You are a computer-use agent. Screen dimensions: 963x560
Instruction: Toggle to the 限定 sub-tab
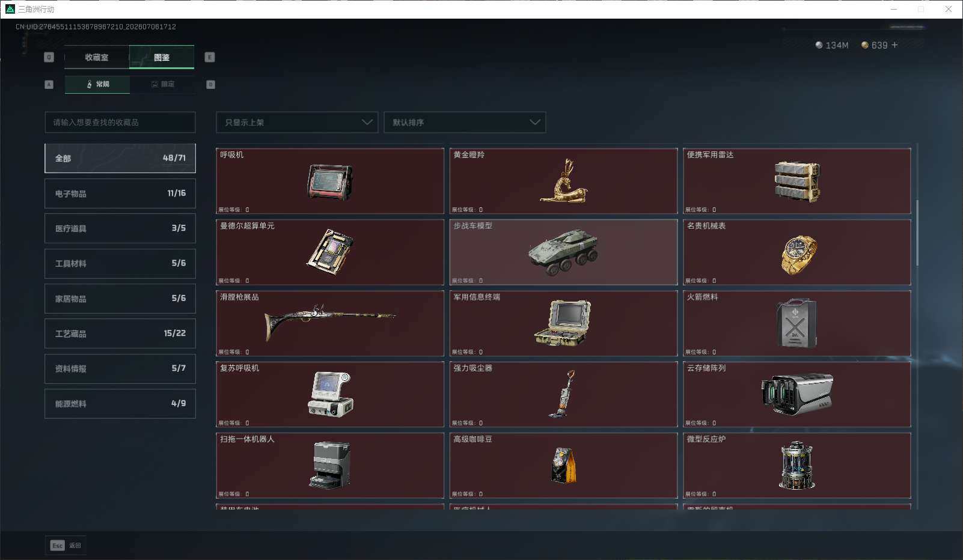(x=162, y=84)
